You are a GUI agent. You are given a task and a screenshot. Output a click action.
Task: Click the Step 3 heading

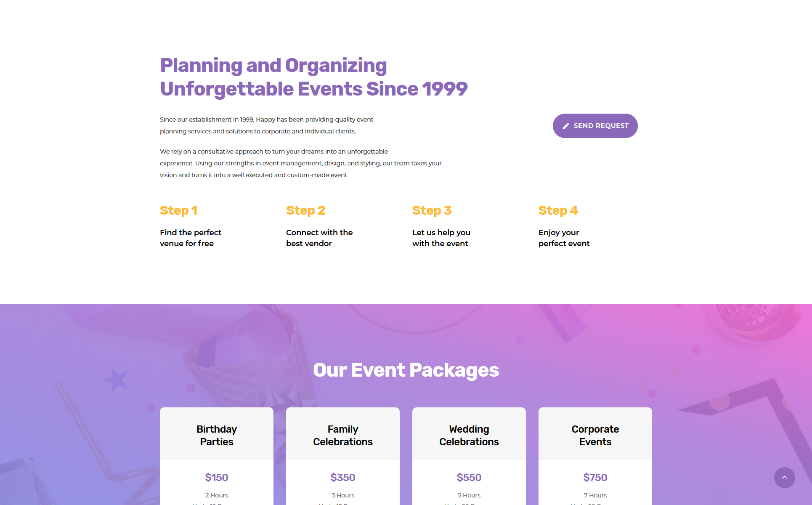click(x=432, y=210)
